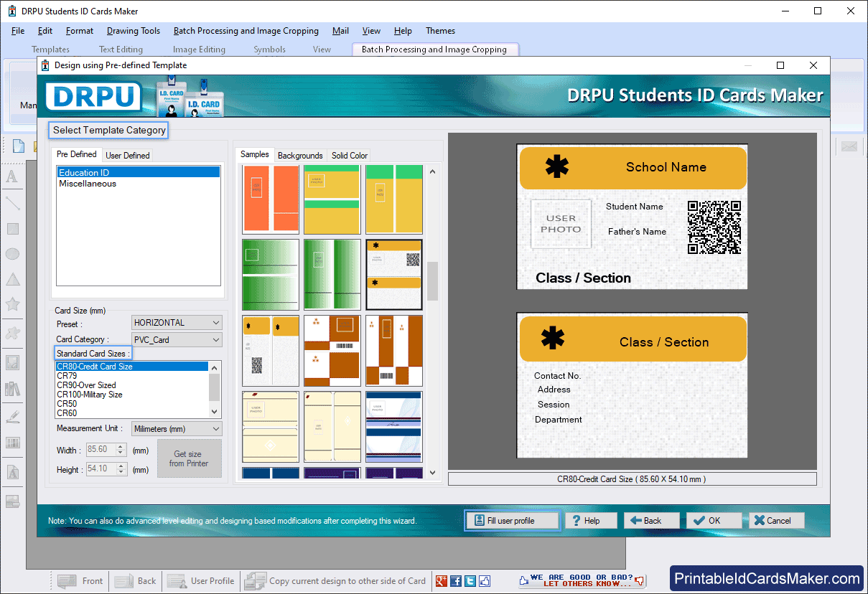Confirm with the OK button
The image size is (868, 594).
(714, 521)
